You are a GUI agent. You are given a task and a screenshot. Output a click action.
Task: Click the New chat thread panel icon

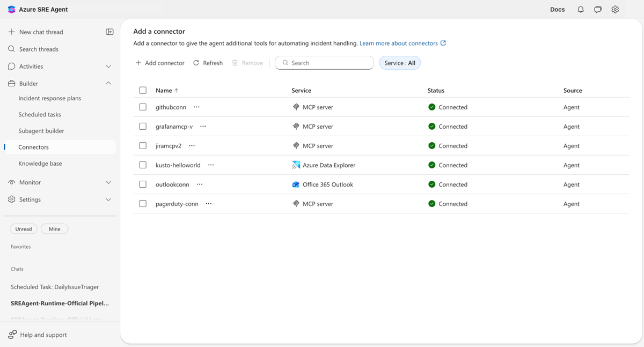(109, 32)
